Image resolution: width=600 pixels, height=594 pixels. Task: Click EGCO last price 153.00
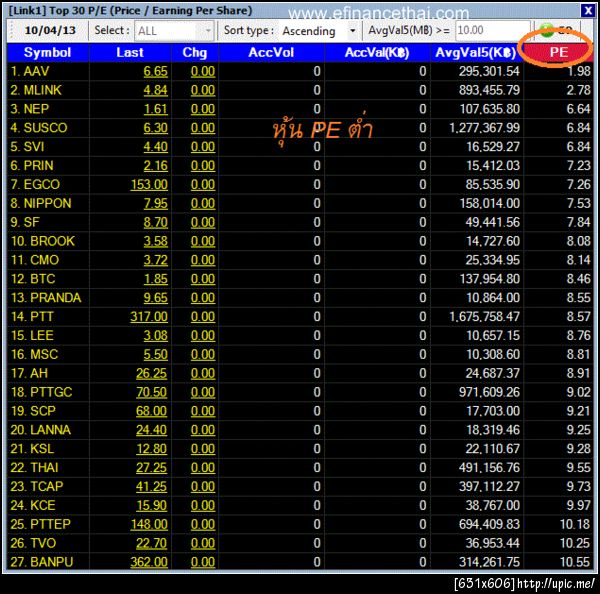149,185
